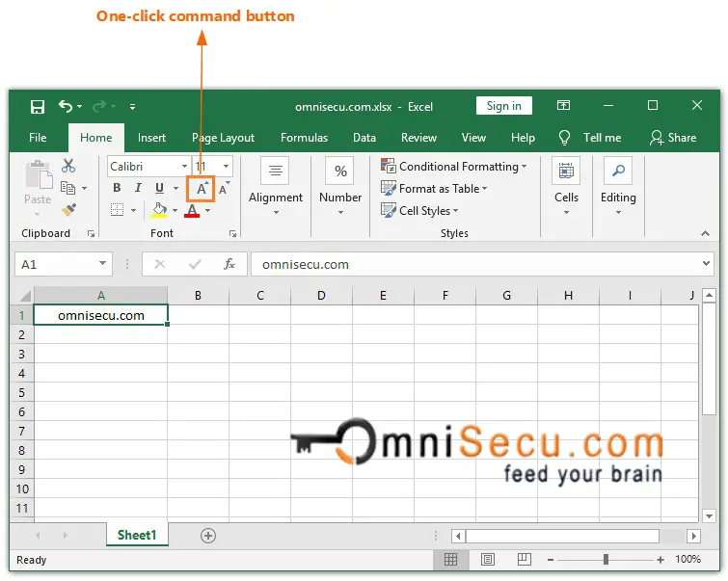728x581 pixels.
Task: Open the Help tab
Action: click(523, 138)
